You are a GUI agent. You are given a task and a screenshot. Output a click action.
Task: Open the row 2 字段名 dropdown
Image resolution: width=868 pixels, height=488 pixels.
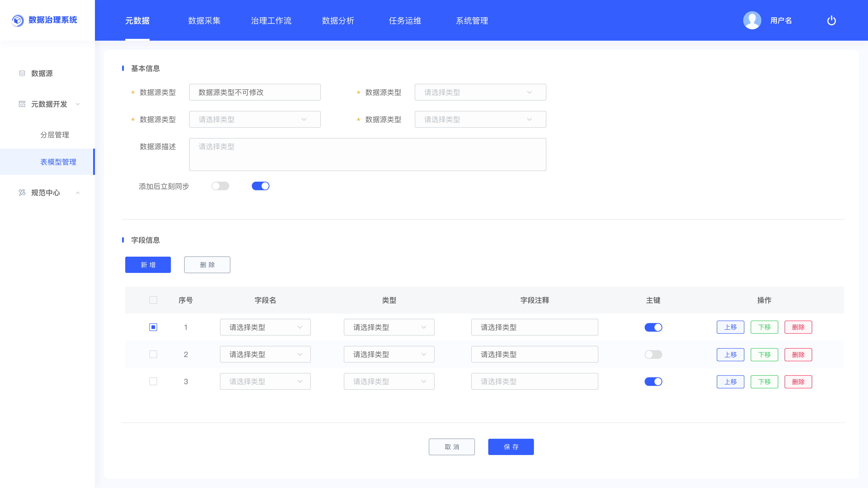pyautogui.click(x=265, y=354)
